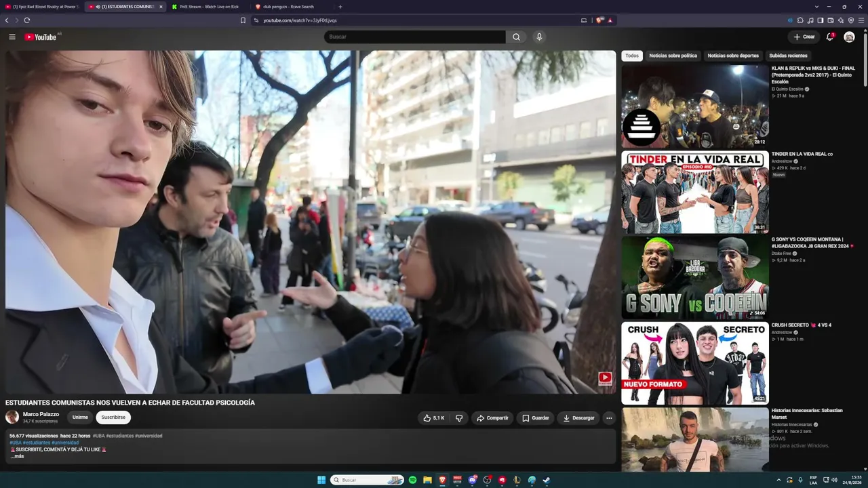Open YouTube notifications bell
The height and width of the screenshot is (488, 868).
(829, 37)
